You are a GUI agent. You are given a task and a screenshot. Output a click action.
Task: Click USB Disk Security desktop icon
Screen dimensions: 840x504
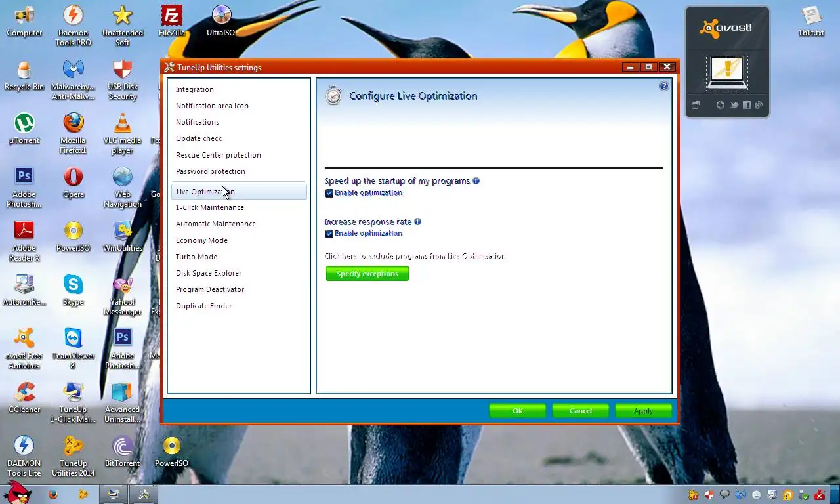tap(122, 80)
